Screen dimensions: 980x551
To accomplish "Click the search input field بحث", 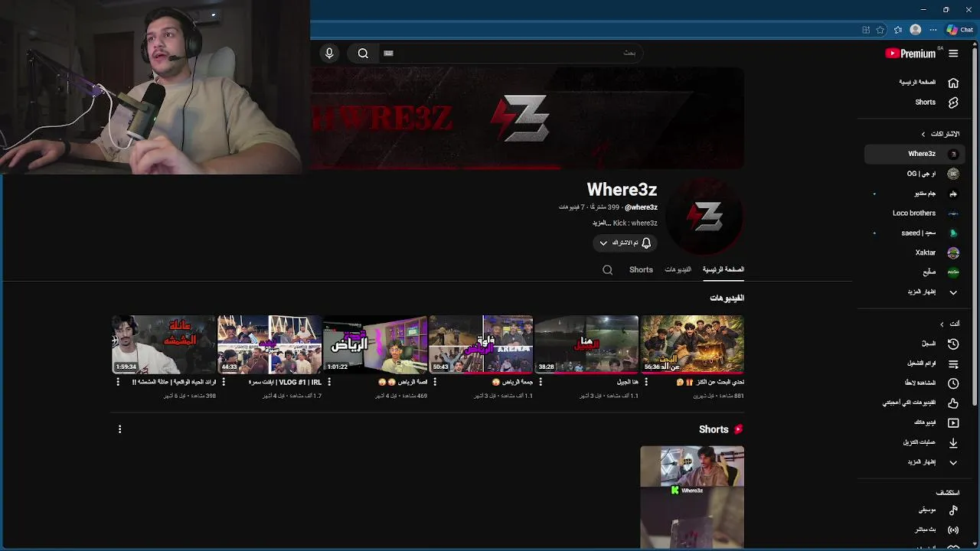I will [x=513, y=53].
